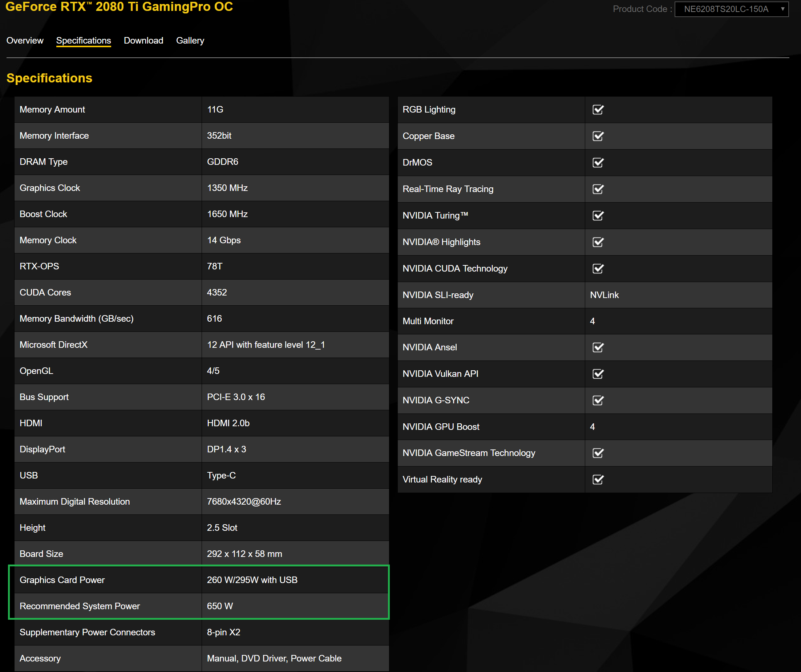Click the NVIDIA Highlights checkmark icon

[x=598, y=242]
